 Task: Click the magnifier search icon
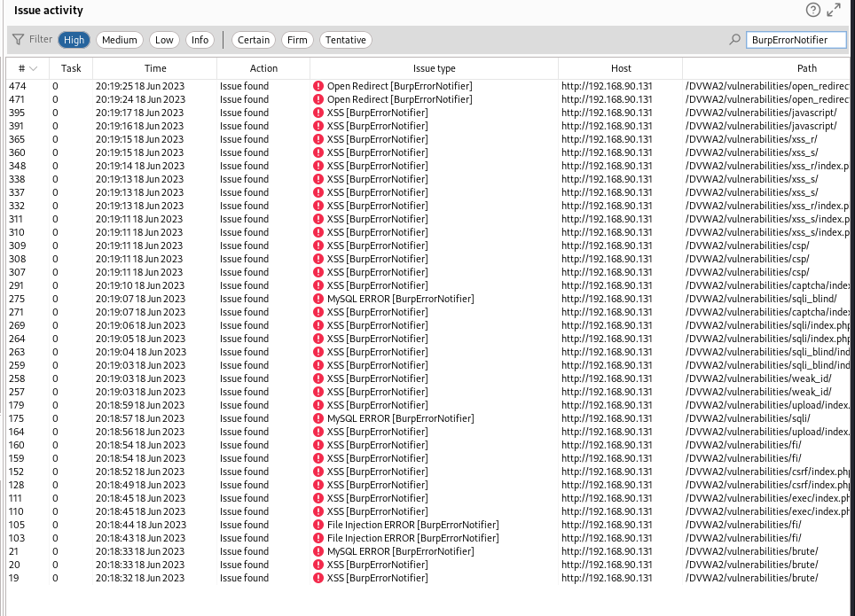(x=734, y=40)
